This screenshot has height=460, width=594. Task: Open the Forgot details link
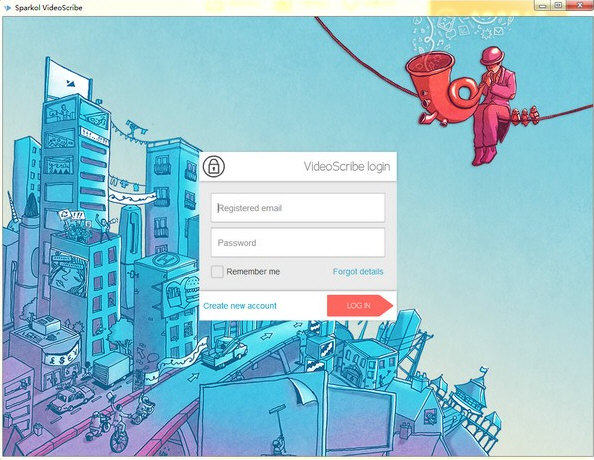point(358,272)
